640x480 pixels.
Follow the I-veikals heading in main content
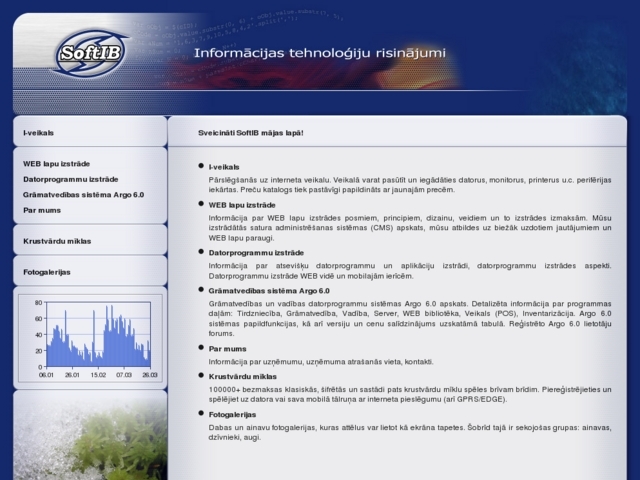224,166
